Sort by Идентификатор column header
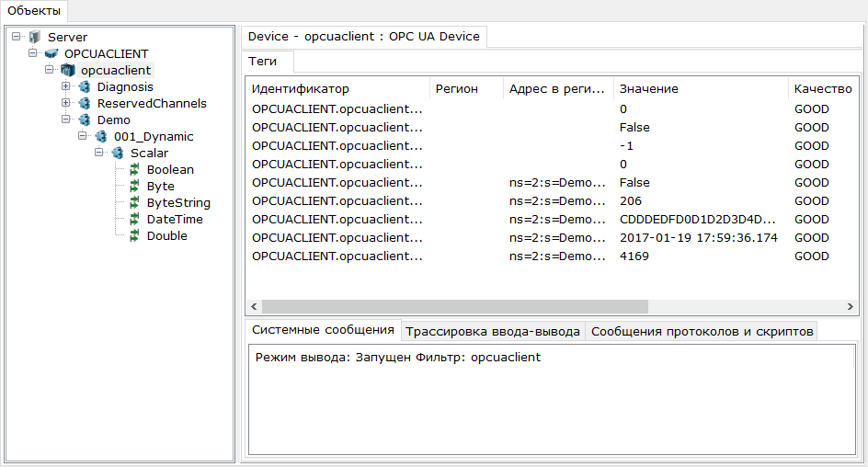The image size is (868, 467). 337,89
